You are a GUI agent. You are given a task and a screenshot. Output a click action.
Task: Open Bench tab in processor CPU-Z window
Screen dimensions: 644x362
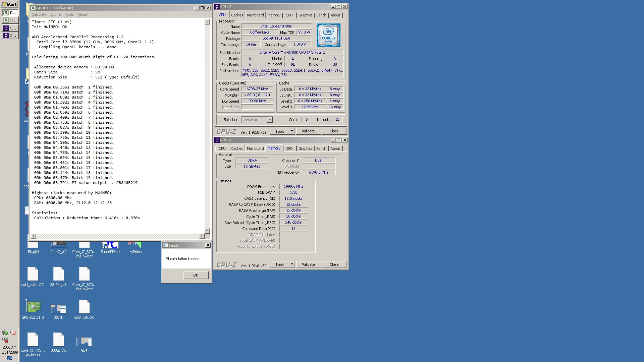coord(321,15)
